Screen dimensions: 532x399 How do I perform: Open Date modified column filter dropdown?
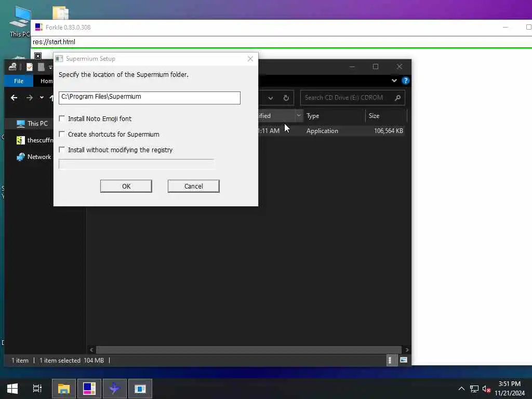(299, 116)
